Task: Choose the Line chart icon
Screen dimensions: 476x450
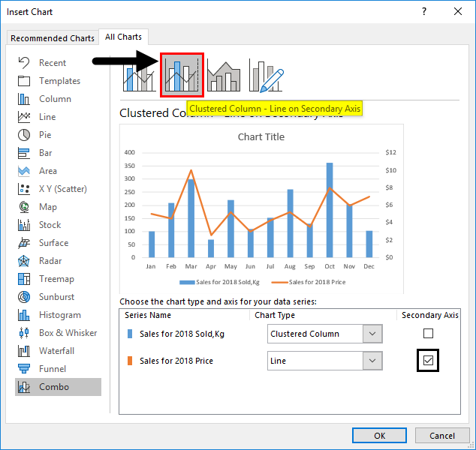Action: (x=24, y=117)
